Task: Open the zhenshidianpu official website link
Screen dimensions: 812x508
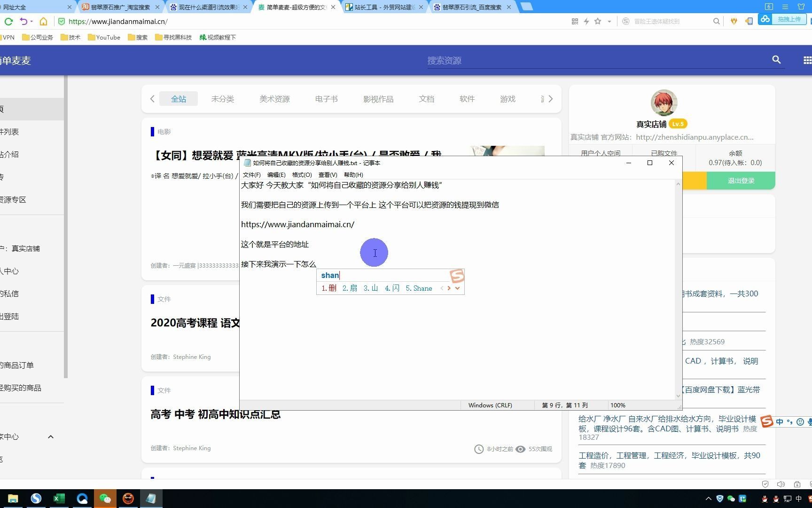Action: point(695,137)
